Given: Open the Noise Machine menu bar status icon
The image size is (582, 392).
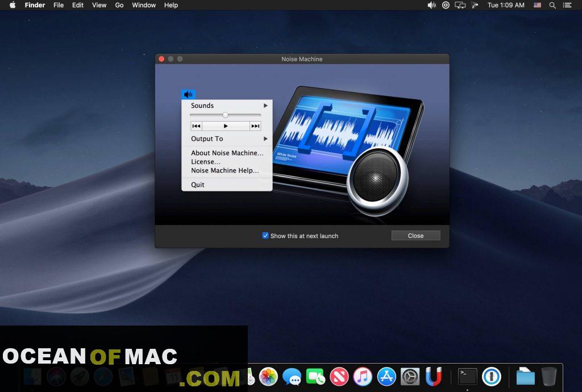Looking at the screenshot, I should coord(432,5).
